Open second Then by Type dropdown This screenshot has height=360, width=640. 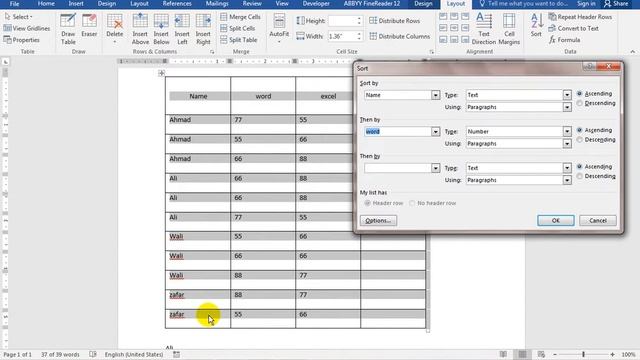click(567, 168)
